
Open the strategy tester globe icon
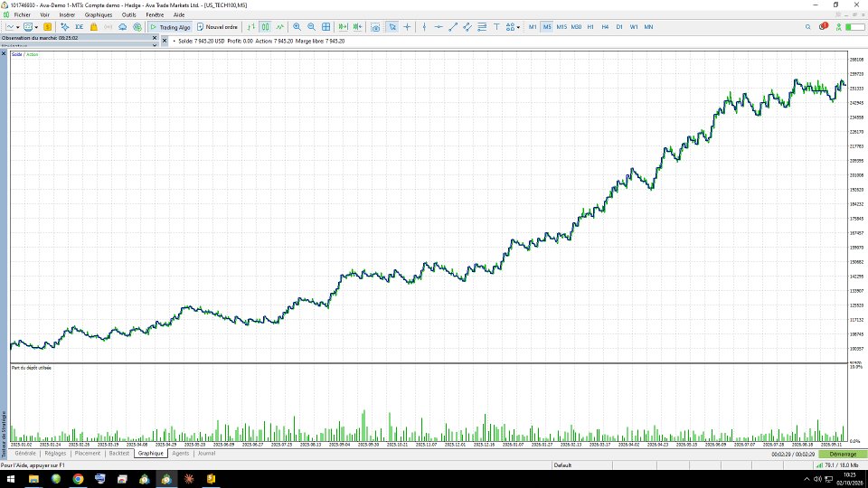[137, 26]
